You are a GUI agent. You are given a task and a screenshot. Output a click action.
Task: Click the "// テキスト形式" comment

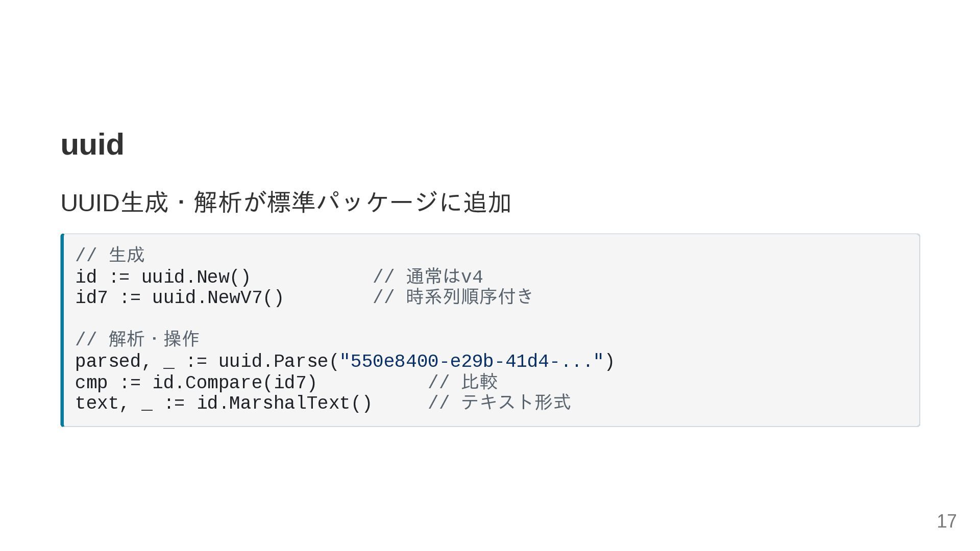(x=499, y=403)
